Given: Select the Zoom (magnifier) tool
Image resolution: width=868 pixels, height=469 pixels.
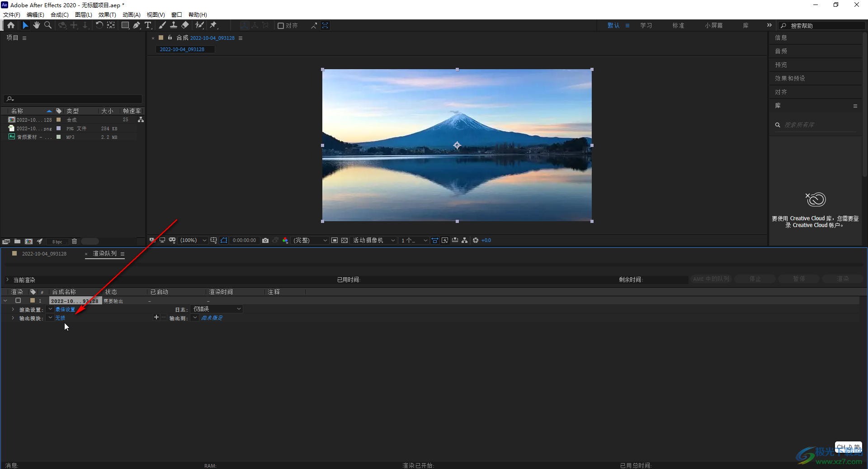Looking at the screenshot, I should [48, 25].
